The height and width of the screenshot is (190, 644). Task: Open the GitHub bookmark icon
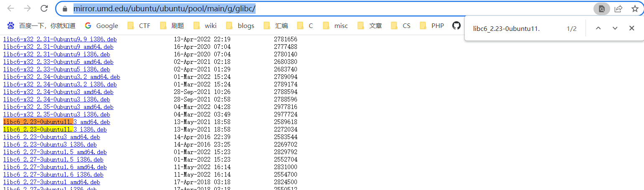pyautogui.click(x=456, y=25)
